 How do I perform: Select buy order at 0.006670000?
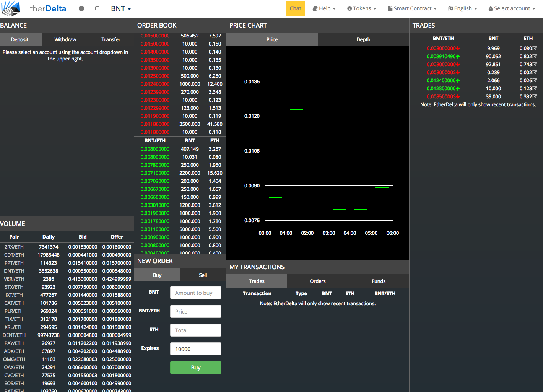pos(180,189)
